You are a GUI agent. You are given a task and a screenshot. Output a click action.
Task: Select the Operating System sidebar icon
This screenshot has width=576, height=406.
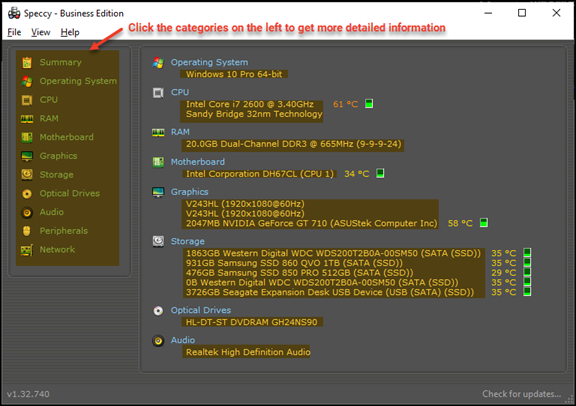27,81
